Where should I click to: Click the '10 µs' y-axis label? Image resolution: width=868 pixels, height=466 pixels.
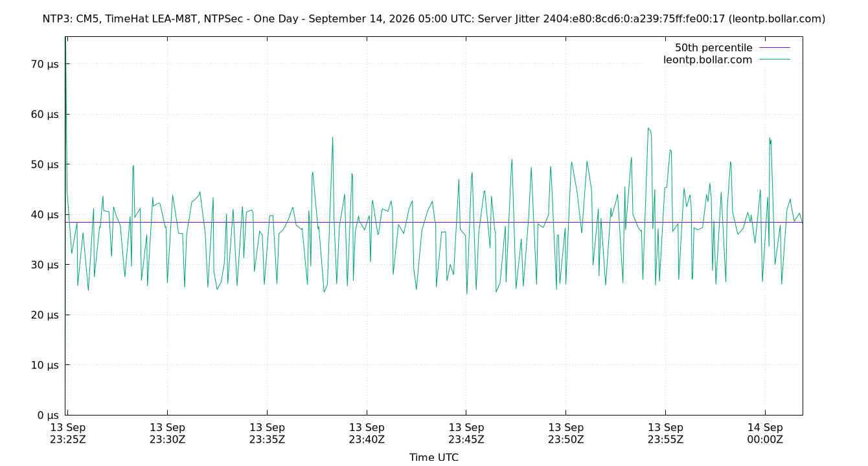tap(44, 365)
